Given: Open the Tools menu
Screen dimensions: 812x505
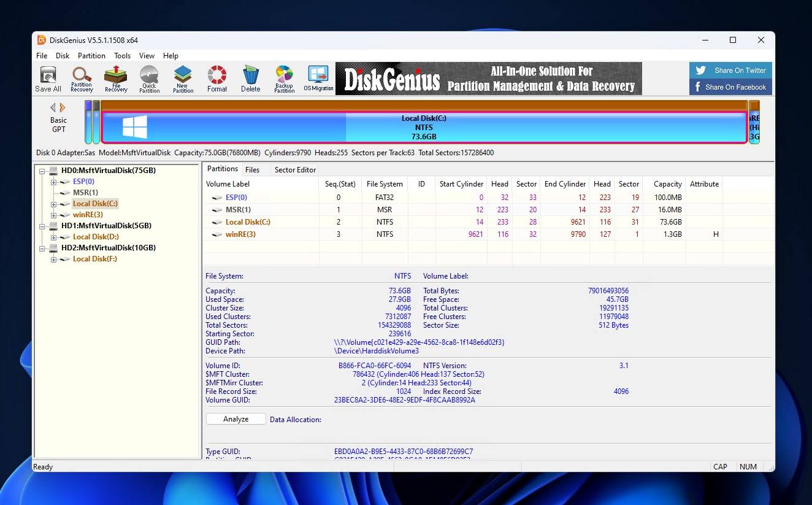Looking at the screenshot, I should pyautogui.click(x=123, y=56).
